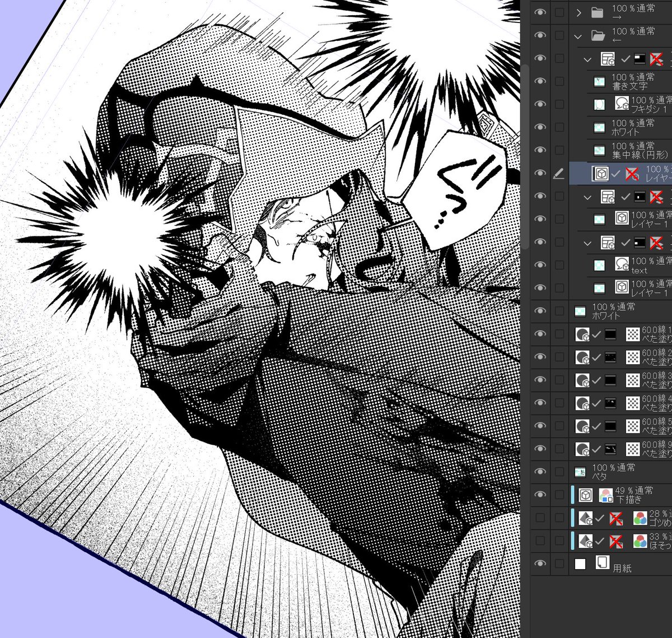Click red-crossed ruler icon on frame folder above 書き文字

(656, 59)
